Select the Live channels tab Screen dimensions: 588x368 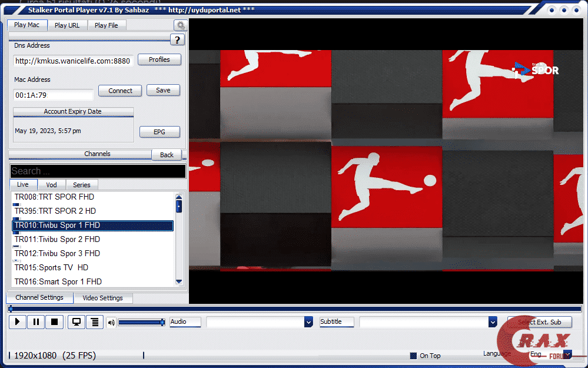pos(23,184)
